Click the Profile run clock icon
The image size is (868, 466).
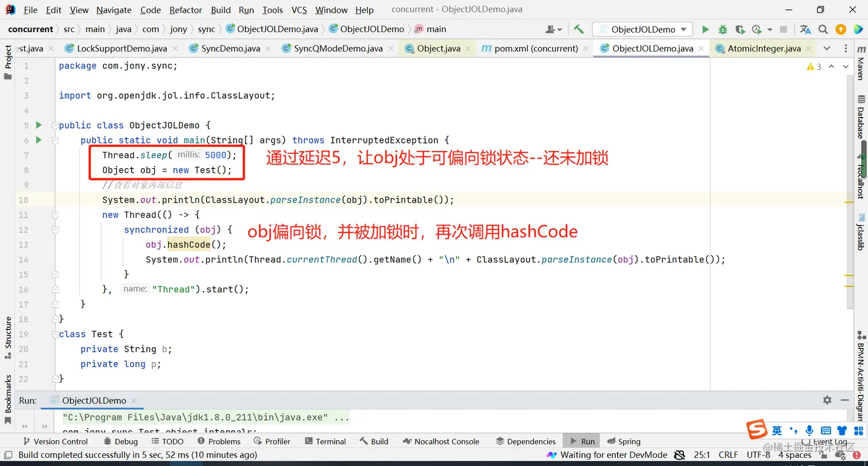point(756,29)
